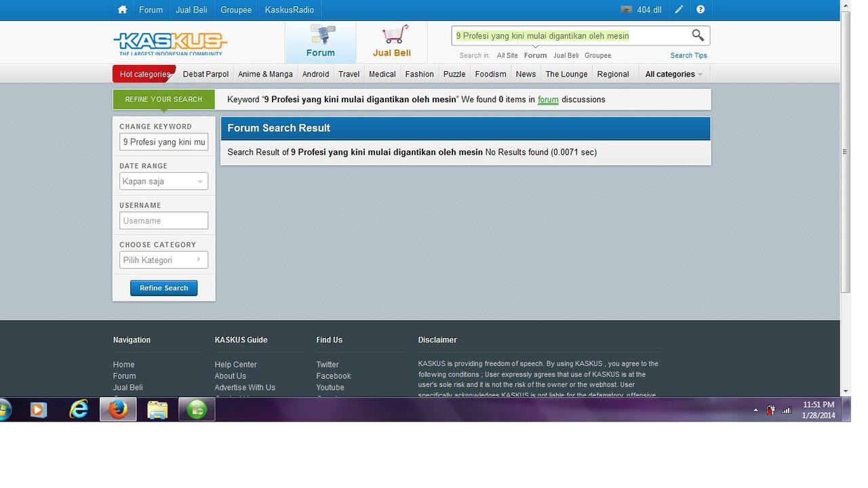Screen dimensions: 868x488
Task: Open the taskbar clock showing 11:51 PM
Action: click(x=818, y=410)
